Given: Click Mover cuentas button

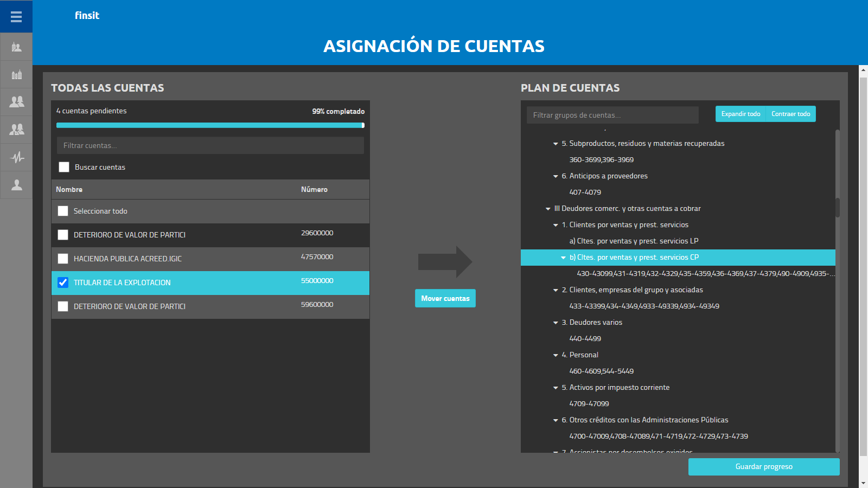Looking at the screenshot, I should 445,298.
